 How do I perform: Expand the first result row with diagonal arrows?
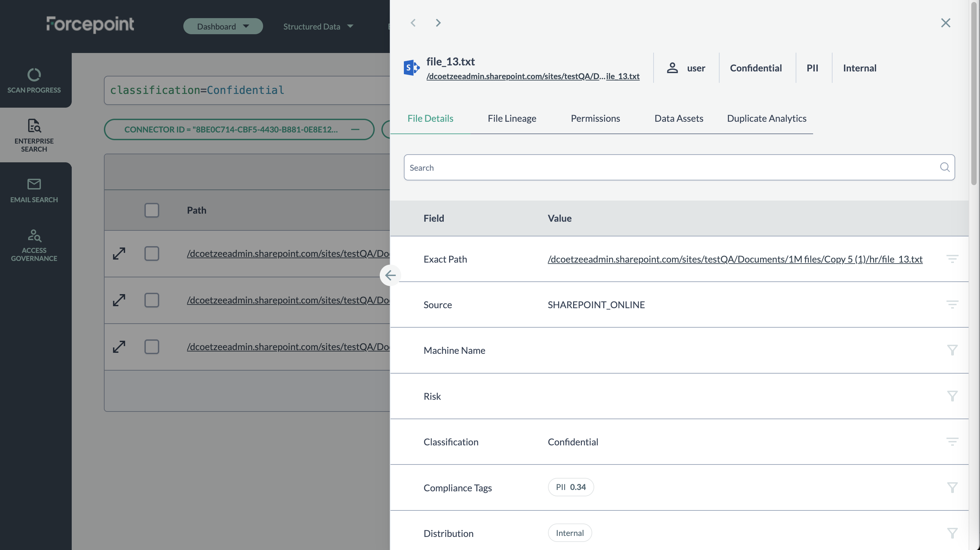click(x=119, y=254)
